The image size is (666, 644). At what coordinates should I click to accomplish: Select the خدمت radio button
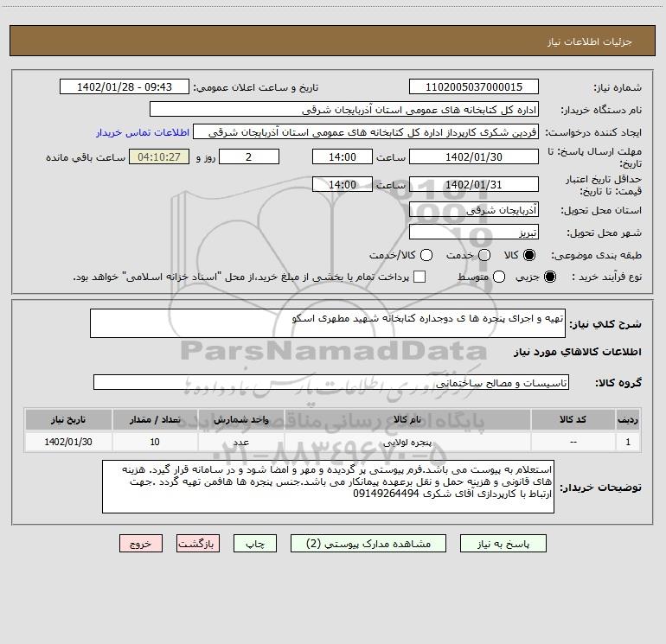(x=484, y=255)
